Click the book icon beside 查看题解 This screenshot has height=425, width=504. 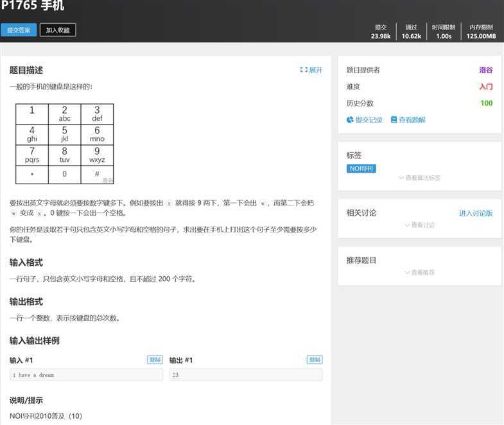[394, 120]
